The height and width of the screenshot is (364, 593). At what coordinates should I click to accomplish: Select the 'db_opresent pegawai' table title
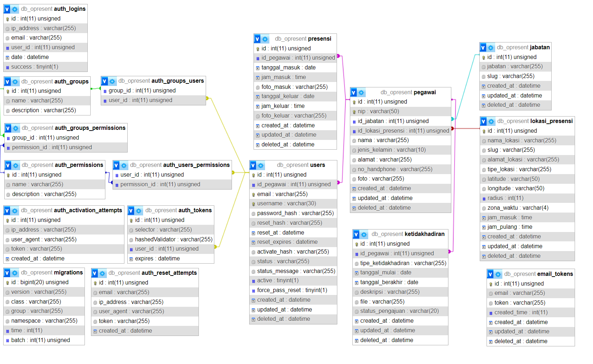408,92
